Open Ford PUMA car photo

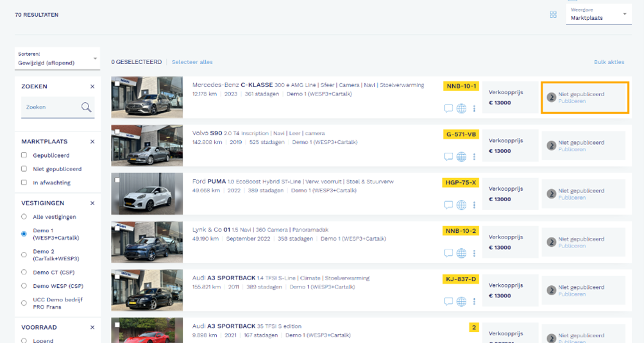(x=147, y=194)
